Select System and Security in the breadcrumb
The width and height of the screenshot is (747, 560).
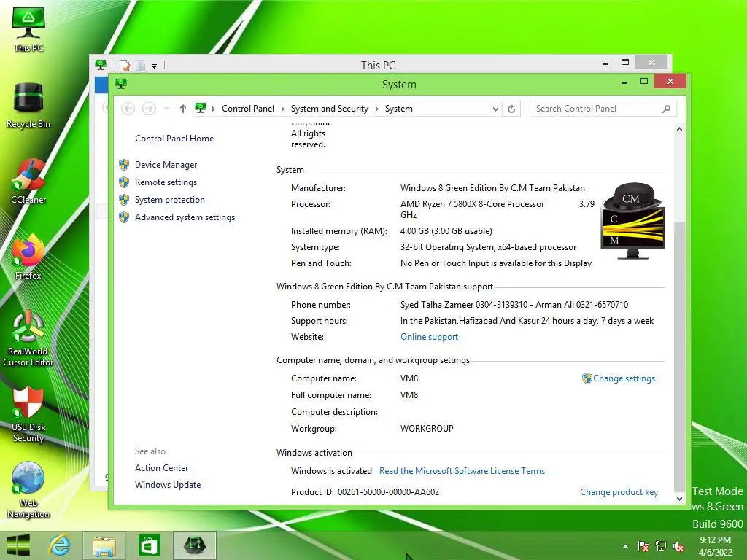click(x=330, y=109)
